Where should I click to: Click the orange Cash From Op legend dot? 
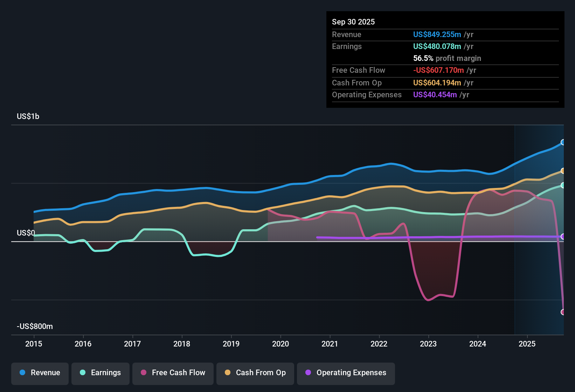[227, 373]
